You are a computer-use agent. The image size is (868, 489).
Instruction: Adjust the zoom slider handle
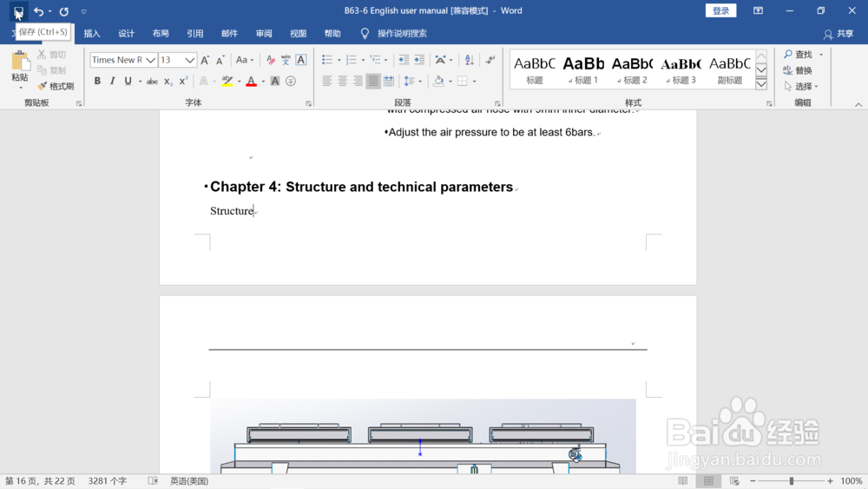(x=792, y=480)
